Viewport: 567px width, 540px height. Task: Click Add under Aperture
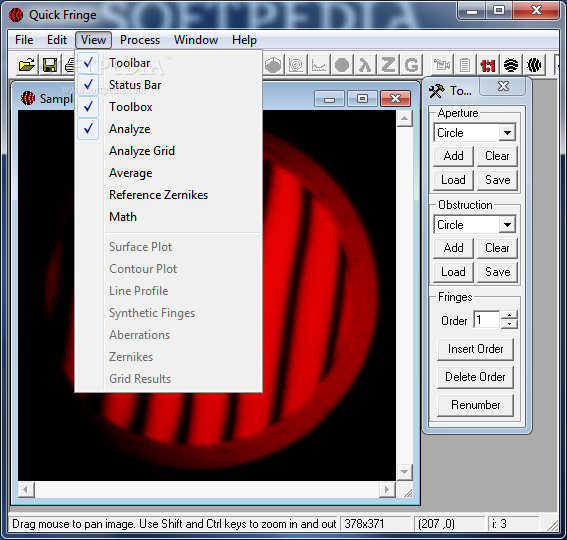click(453, 156)
